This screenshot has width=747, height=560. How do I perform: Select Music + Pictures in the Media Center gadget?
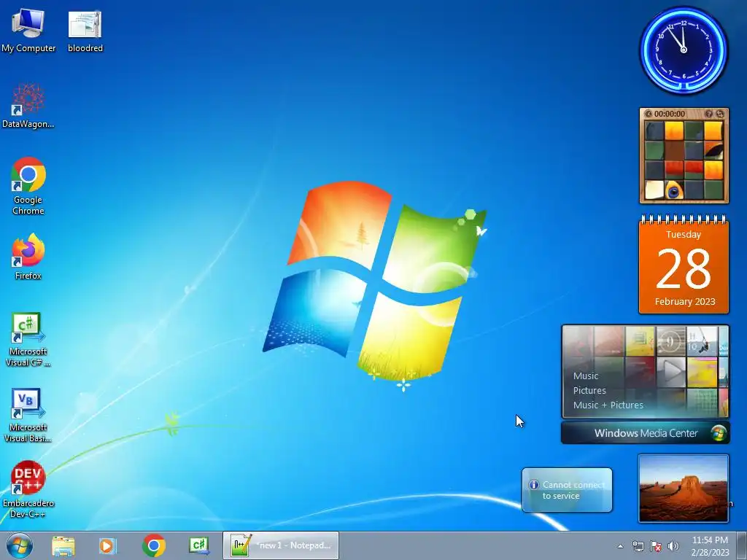[x=608, y=405]
